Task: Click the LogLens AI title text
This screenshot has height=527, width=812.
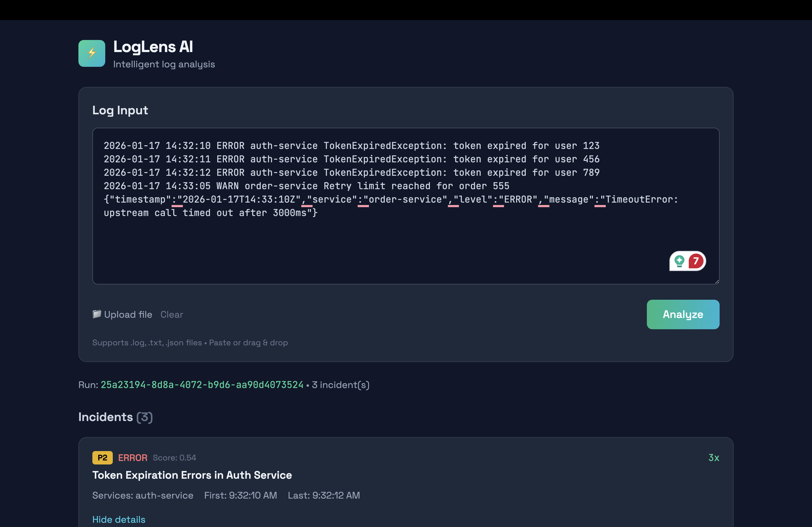Action: [x=153, y=47]
